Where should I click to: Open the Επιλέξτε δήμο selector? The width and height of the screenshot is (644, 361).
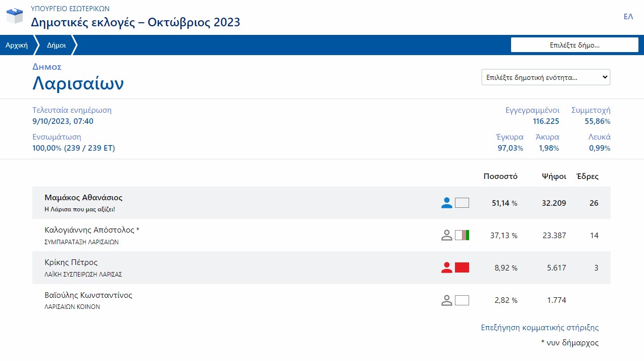tap(574, 45)
